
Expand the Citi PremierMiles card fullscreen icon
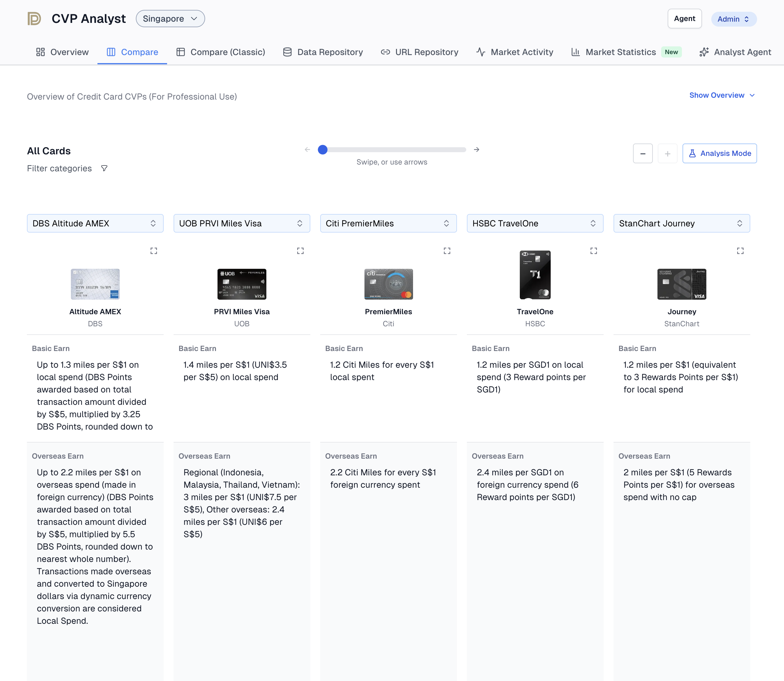[x=447, y=251]
